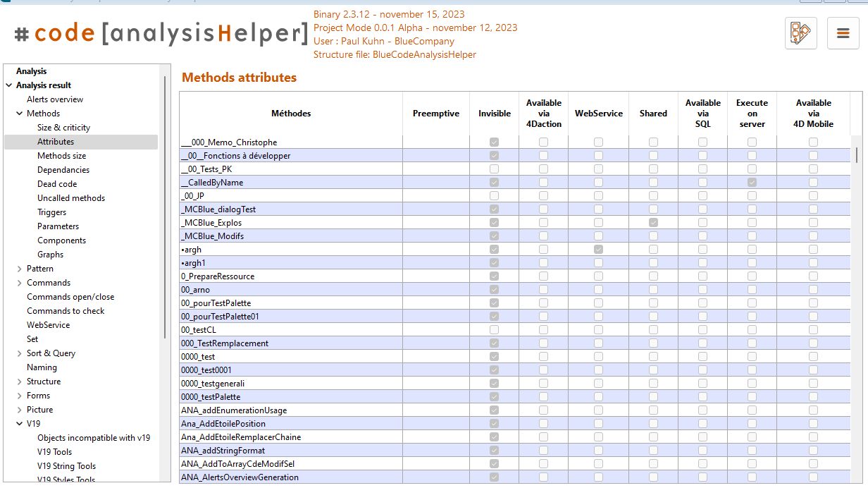868x488 pixels.
Task: Open Parameters page
Action: [58, 226]
